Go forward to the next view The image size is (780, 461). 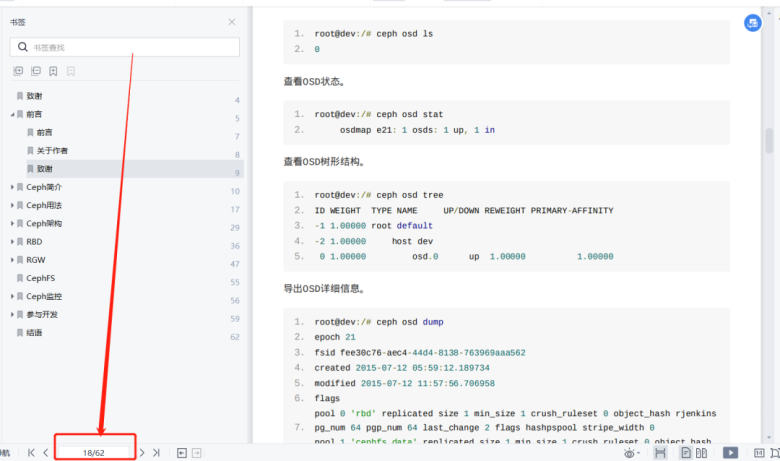tap(196, 453)
